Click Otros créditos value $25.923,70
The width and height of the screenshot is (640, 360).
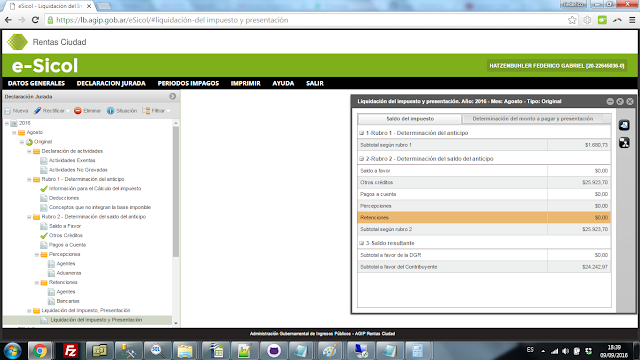pos(595,182)
